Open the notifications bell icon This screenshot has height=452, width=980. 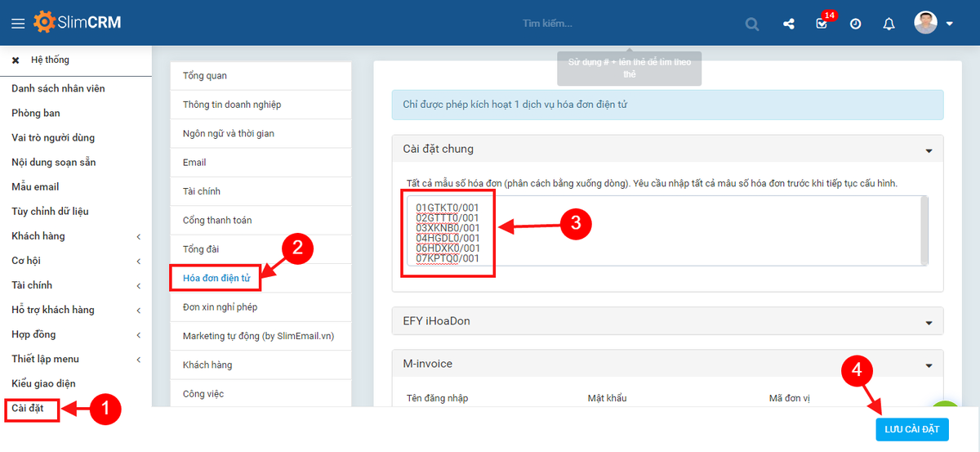889,24
